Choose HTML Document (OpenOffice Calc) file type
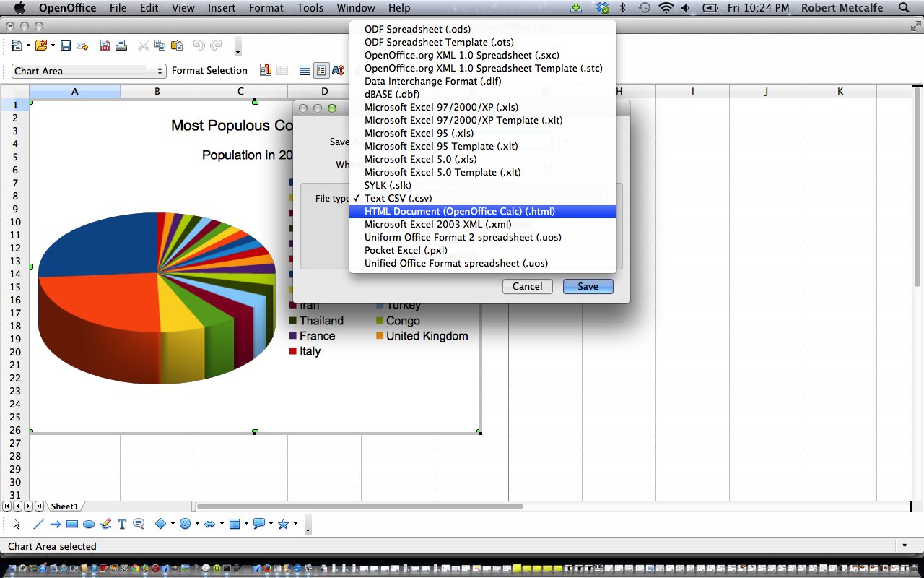The image size is (924, 578). coord(483,211)
